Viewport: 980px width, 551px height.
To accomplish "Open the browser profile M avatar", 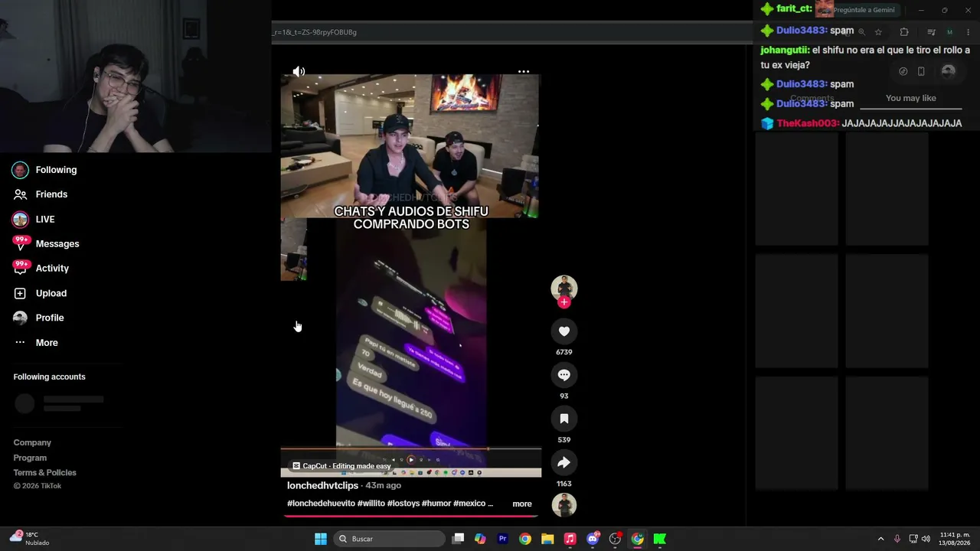I will pos(950,32).
